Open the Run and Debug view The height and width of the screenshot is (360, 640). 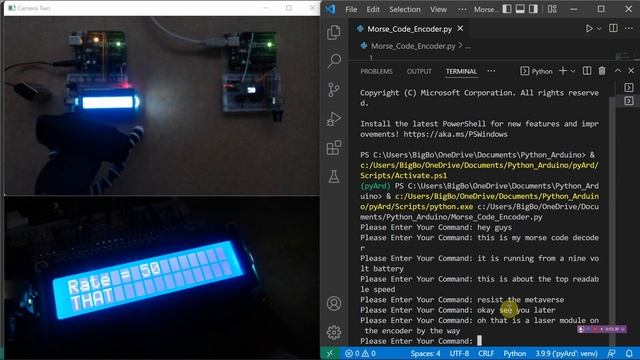pyautogui.click(x=334, y=119)
